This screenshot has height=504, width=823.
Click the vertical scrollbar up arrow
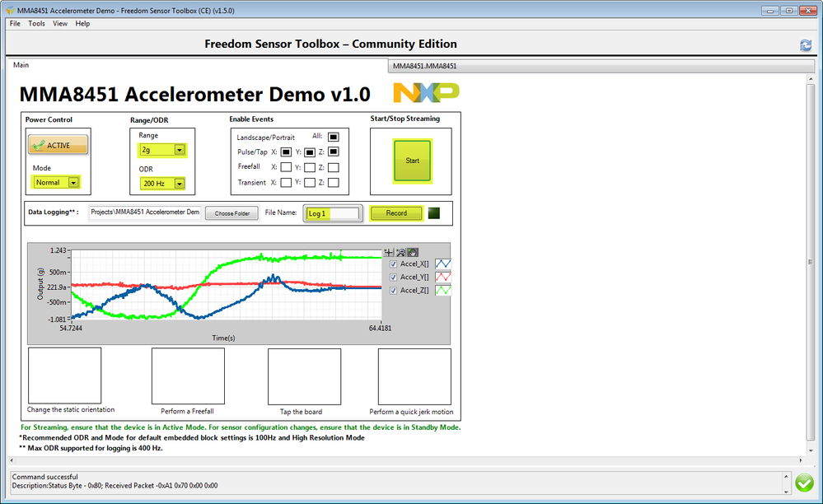click(x=811, y=79)
